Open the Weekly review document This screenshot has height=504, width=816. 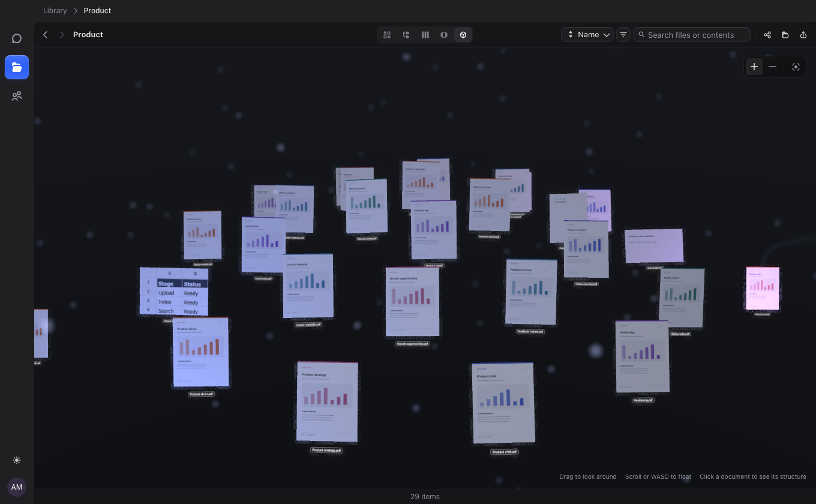681,298
